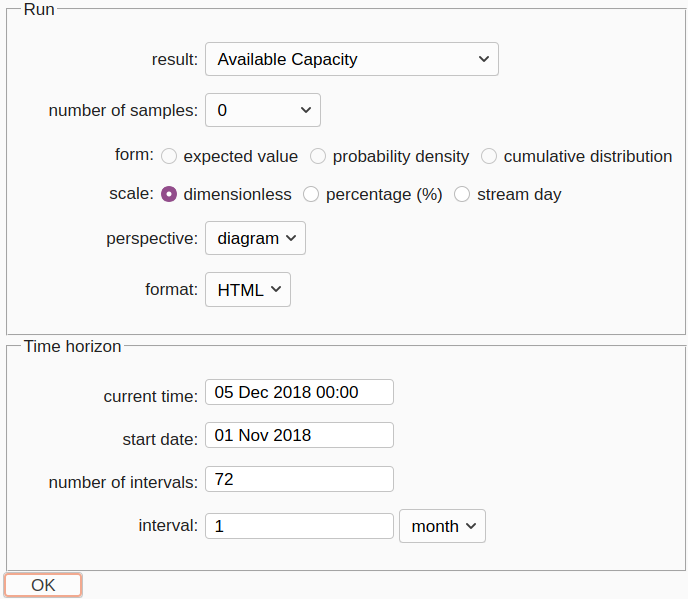
Task: Open the result dropdown showing Available Capacity
Action: click(351, 59)
